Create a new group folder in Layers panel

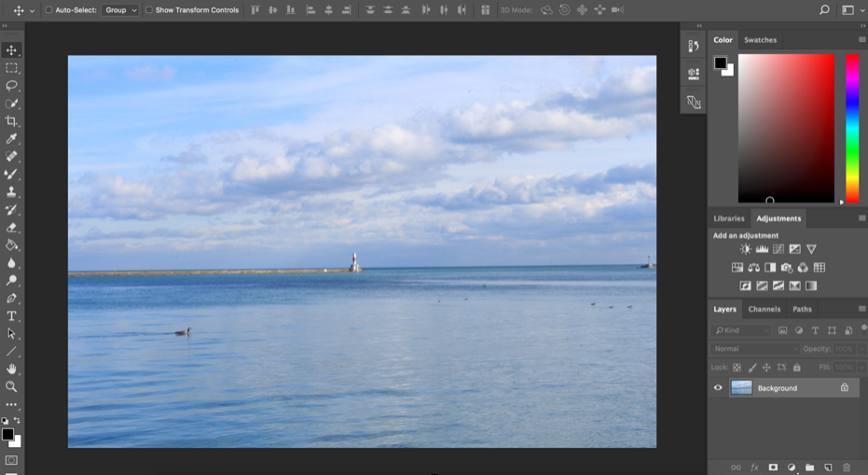(809, 468)
